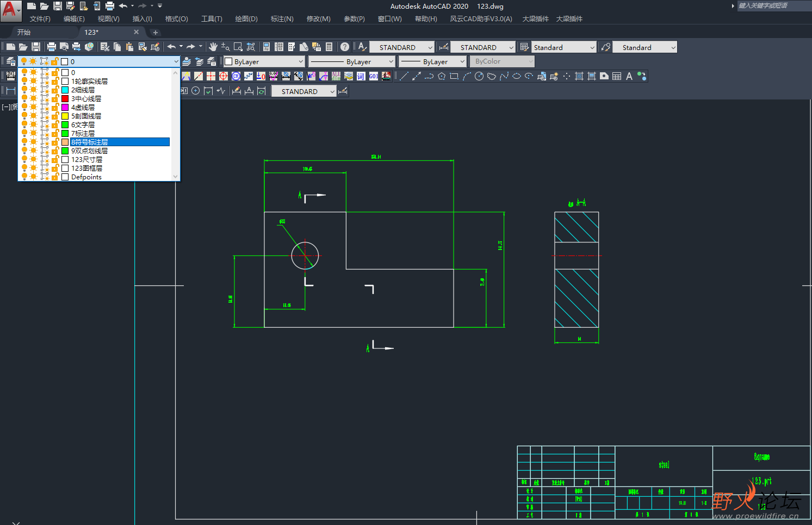Toggle lightbulb on/off for 3中心线层
This screenshot has height=525, width=812.
pos(24,98)
